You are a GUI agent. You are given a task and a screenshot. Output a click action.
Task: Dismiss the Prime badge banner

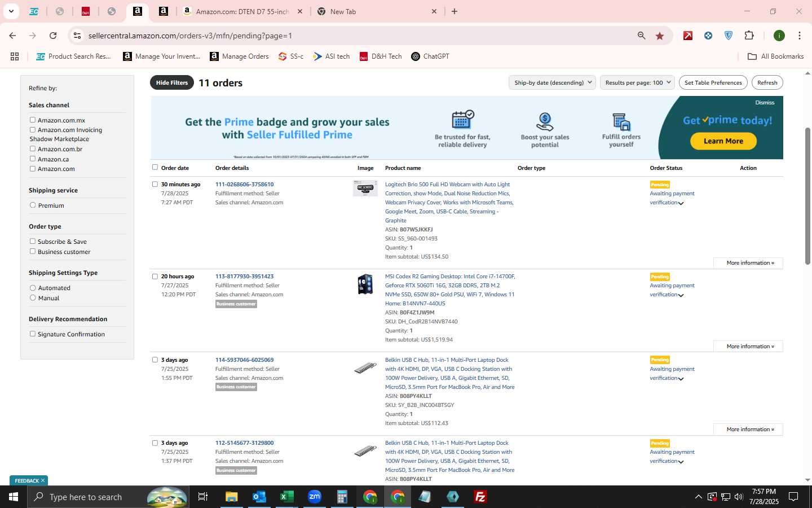(x=765, y=103)
